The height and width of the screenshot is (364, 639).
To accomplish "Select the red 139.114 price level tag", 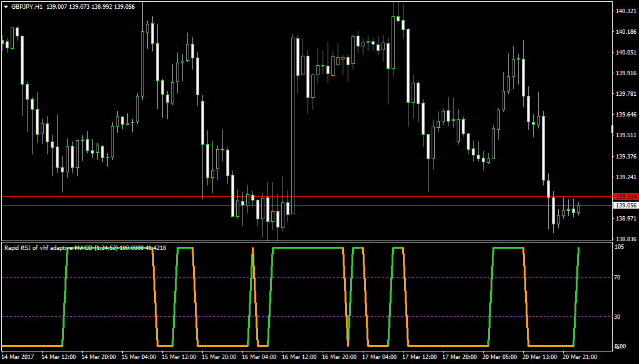I will (626, 197).
